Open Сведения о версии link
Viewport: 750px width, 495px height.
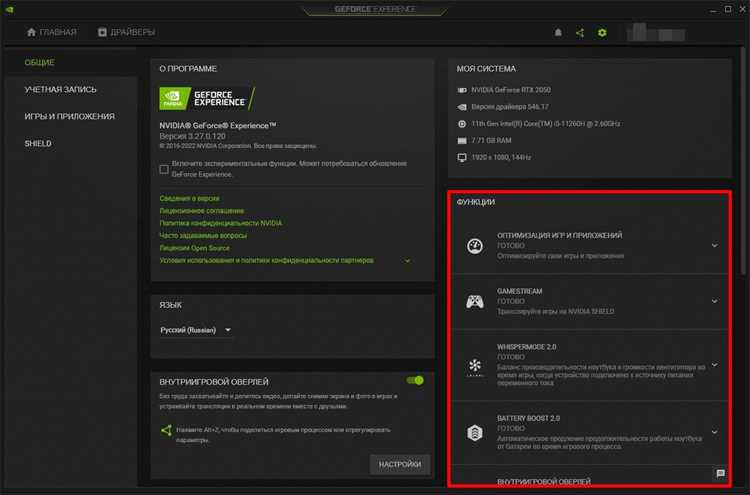tap(189, 198)
